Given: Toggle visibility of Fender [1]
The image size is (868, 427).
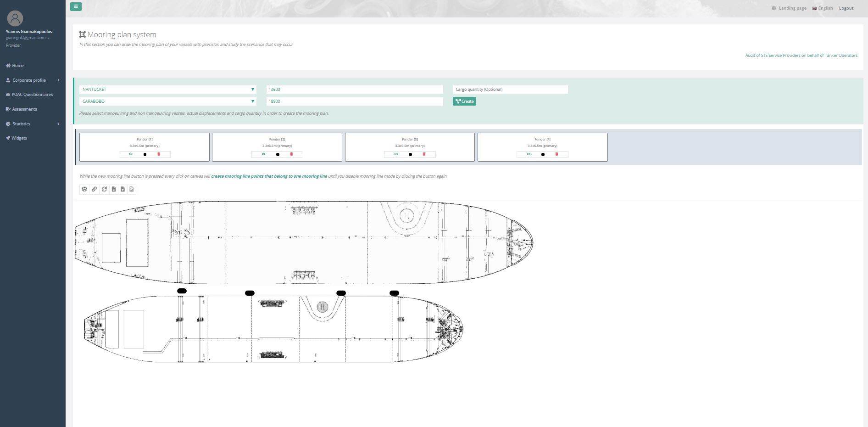Looking at the screenshot, I should (130, 154).
